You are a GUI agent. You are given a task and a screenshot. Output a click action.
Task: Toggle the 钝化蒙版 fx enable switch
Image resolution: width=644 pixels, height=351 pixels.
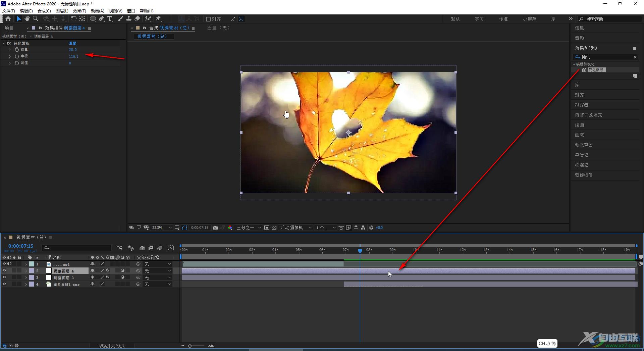(9, 43)
